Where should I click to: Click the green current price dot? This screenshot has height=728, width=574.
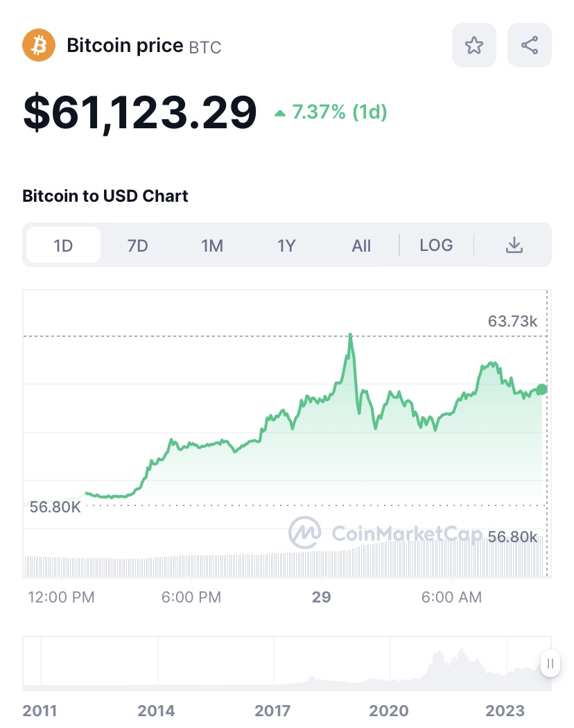(x=541, y=389)
